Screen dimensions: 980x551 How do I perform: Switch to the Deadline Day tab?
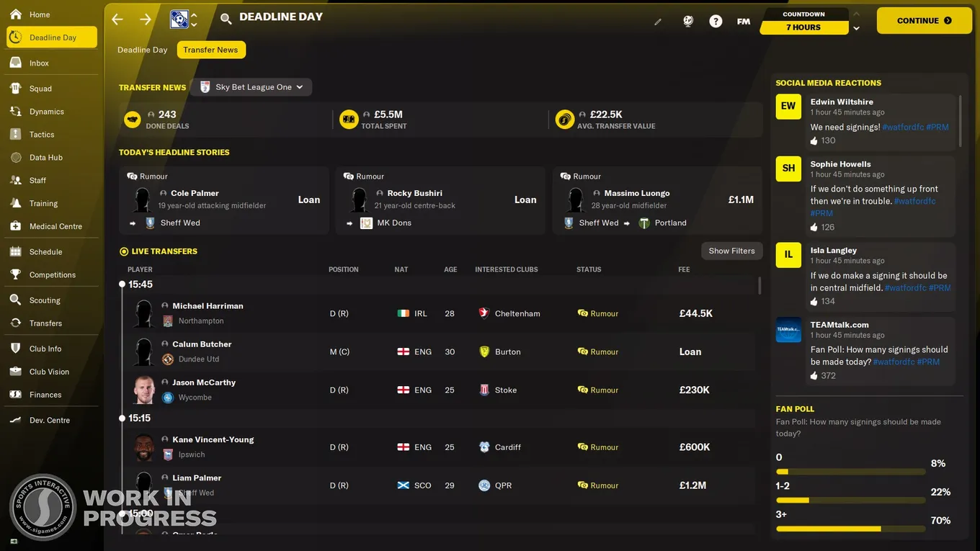point(143,50)
